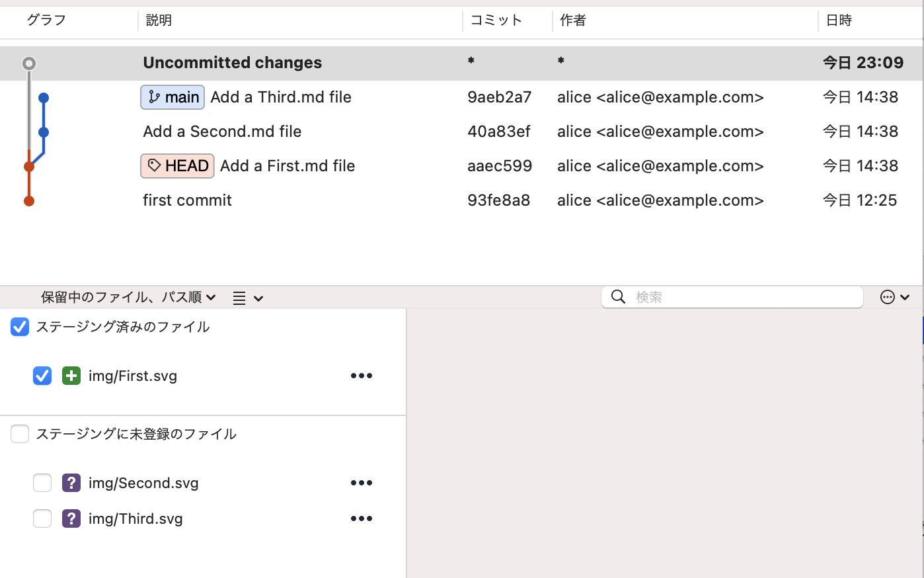
Task: Open the list view mode dropdown
Action: [248, 298]
